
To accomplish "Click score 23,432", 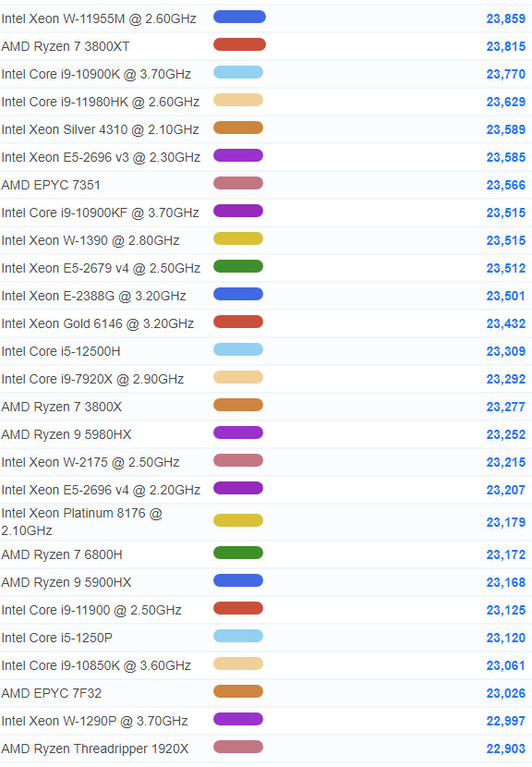I will [505, 323].
